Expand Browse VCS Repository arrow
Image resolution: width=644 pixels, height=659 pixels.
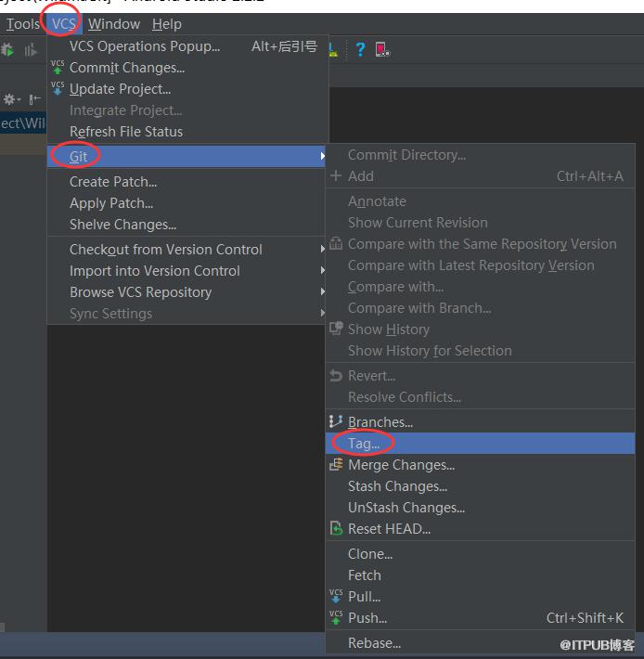point(322,291)
